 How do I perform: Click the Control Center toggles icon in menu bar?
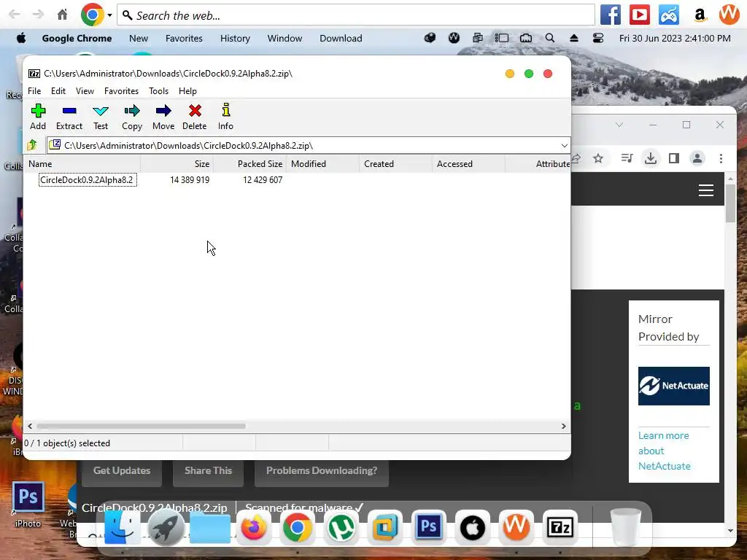point(598,38)
